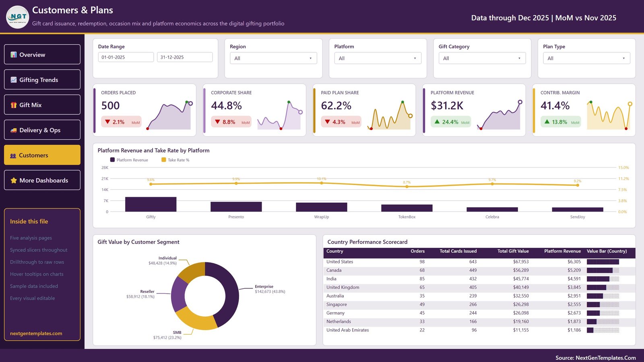Click the WrapUp revenue bar
This screenshot has width=644, height=362.
(321, 207)
